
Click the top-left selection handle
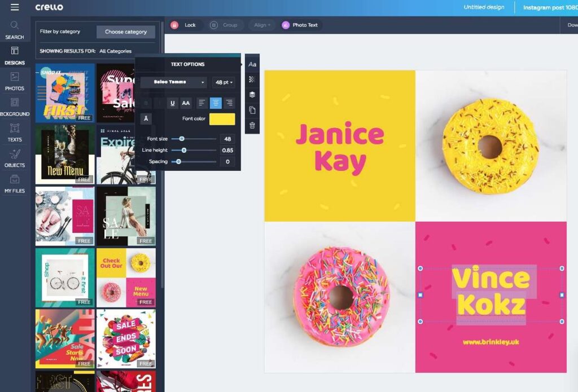[420, 268]
